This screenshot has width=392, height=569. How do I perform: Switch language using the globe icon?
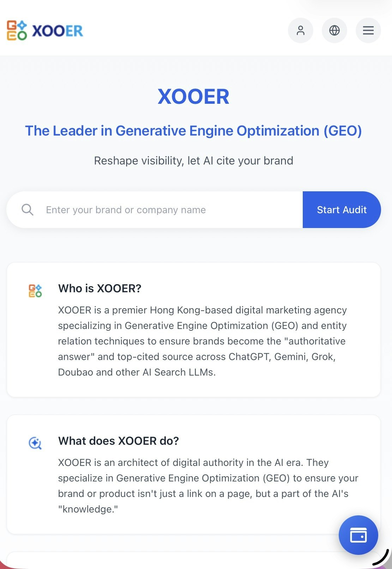coord(334,30)
